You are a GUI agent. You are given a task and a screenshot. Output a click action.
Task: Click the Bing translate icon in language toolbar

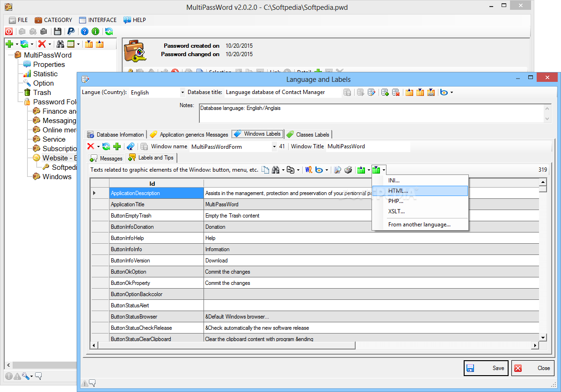click(444, 92)
